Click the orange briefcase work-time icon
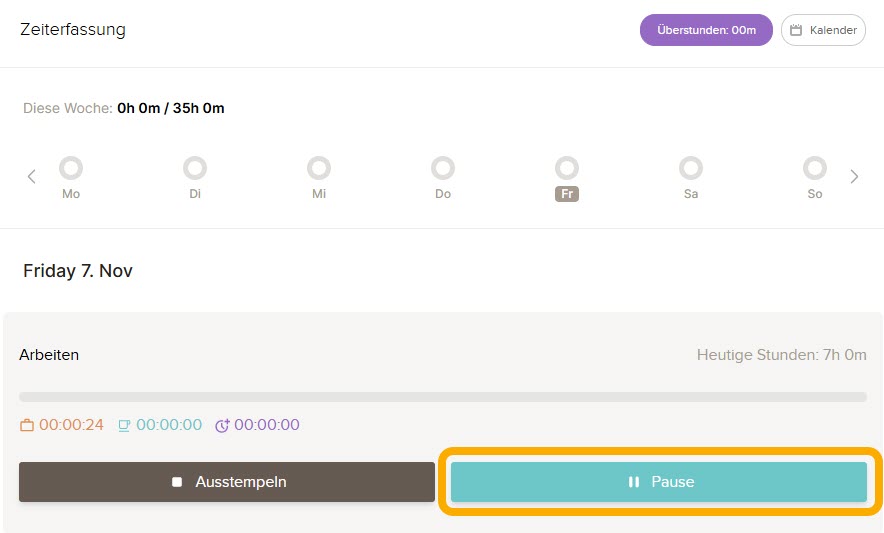 tap(27, 426)
